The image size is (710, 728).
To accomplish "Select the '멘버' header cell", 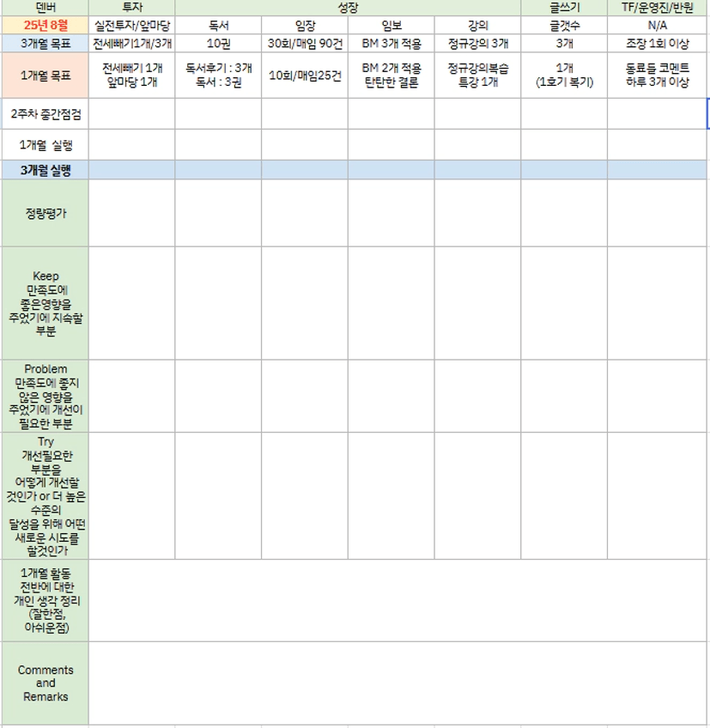I will click(45, 8).
